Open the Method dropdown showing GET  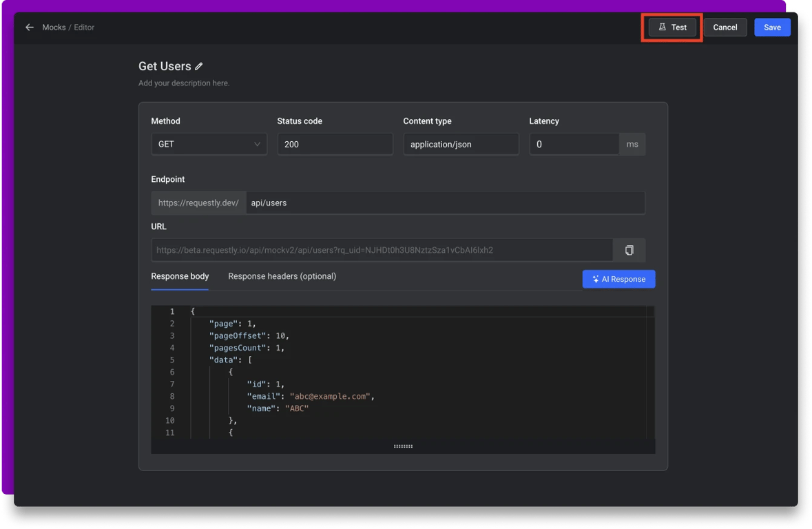[209, 144]
